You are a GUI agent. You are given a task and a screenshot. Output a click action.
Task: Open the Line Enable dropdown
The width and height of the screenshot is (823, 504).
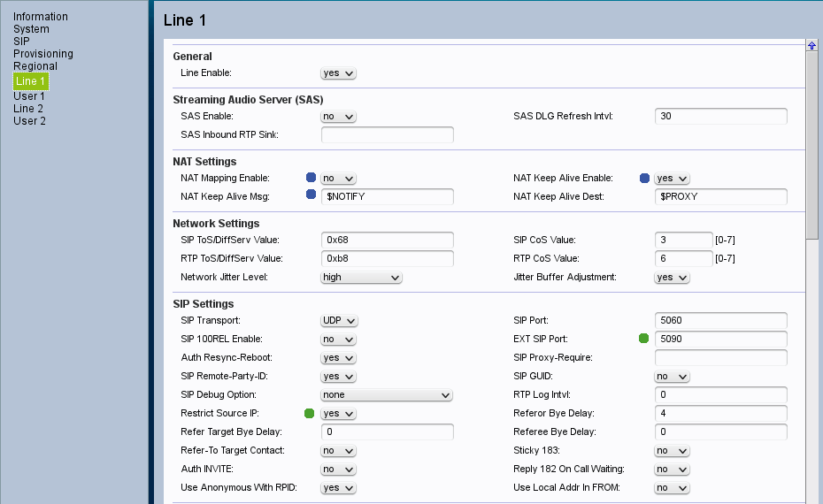(x=338, y=73)
